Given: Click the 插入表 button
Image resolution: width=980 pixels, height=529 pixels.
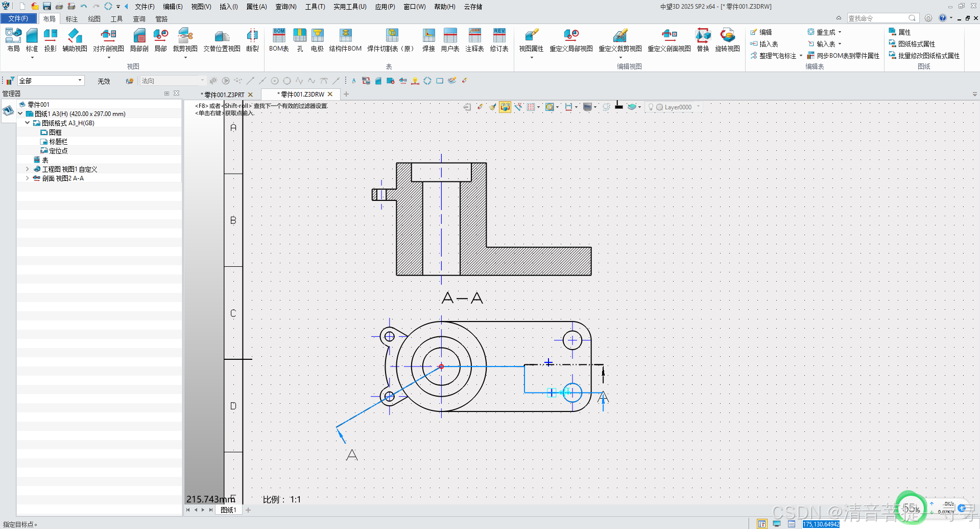Looking at the screenshot, I should [x=764, y=44].
